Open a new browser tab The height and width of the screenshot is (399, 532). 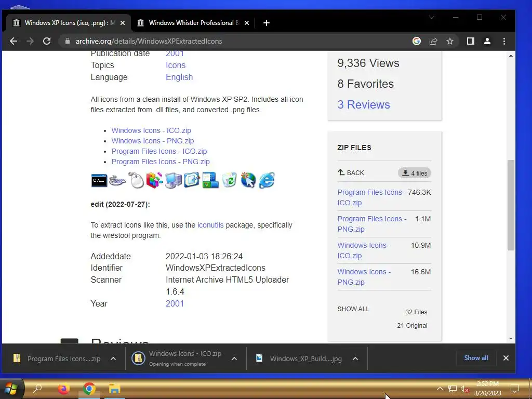click(x=267, y=23)
